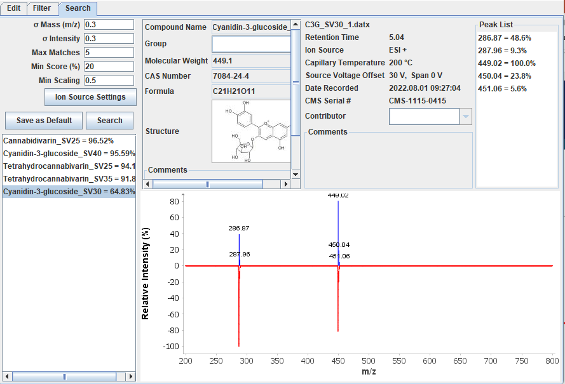Viewport: 565px width, 384px height.
Task: Select Cannabidivarin_SV25 match result
Action: (x=69, y=141)
